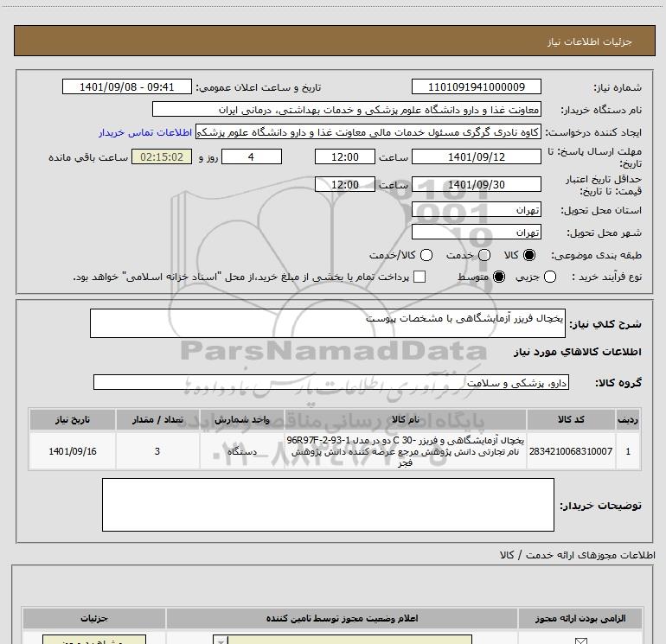
Task: Click the جزئیات اطلاعات نیاز page title
Action: pyautogui.click(x=589, y=41)
